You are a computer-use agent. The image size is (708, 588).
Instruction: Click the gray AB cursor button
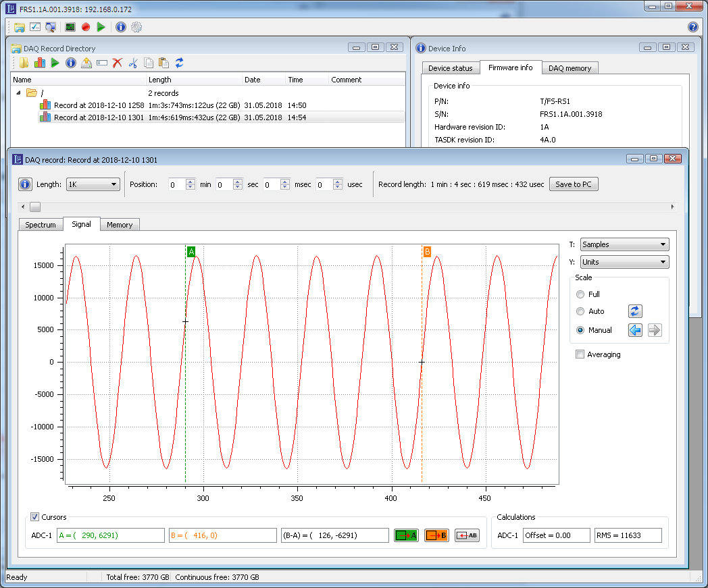(467, 535)
